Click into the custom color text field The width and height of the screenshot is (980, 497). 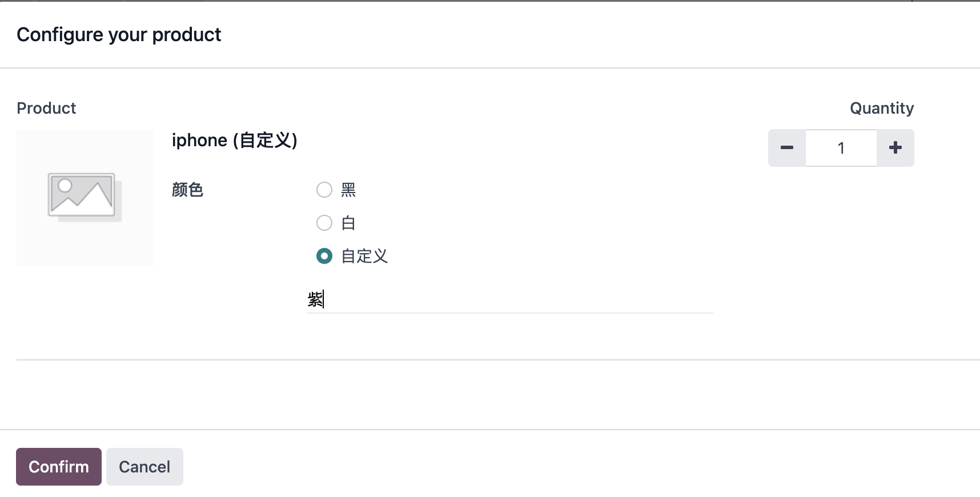pyautogui.click(x=510, y=299)
